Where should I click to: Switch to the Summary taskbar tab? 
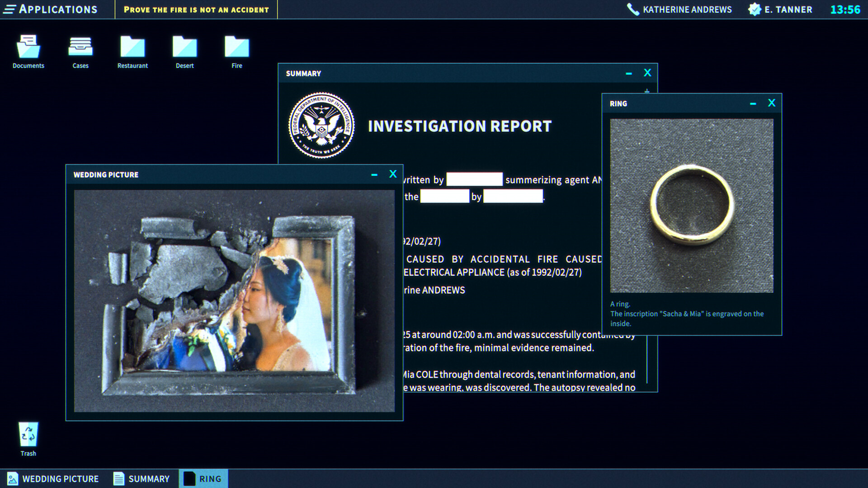[x=142, y=479]
